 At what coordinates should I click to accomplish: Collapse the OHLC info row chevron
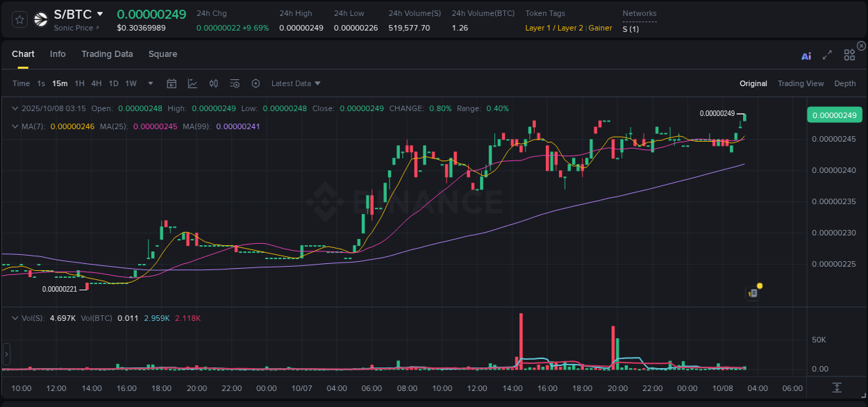click(15, 108)
